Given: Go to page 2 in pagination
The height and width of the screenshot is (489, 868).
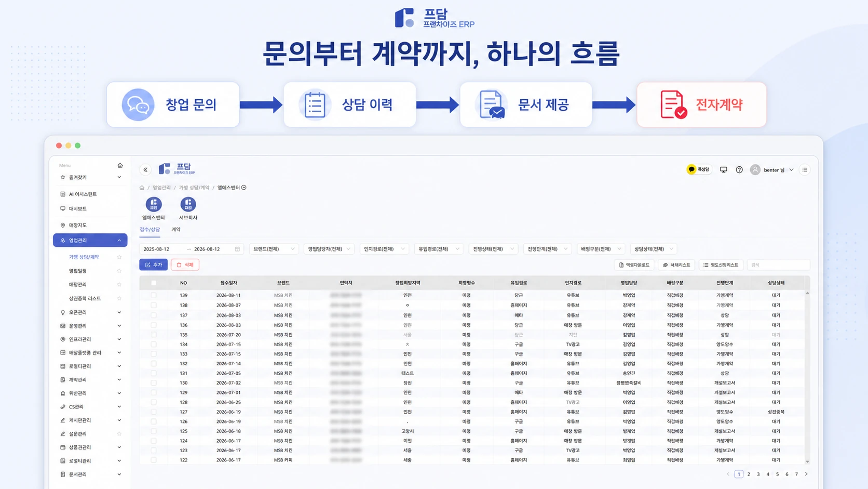Looking at the screenshot, I should [x=749, y=474].
